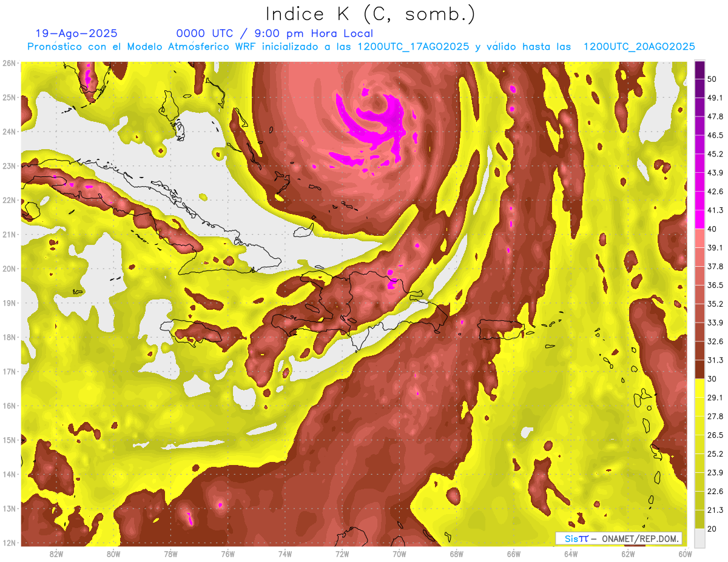Screen dimensions: 728x562
Task: Click the '23.9' color scale value
Action: (715, 473)
